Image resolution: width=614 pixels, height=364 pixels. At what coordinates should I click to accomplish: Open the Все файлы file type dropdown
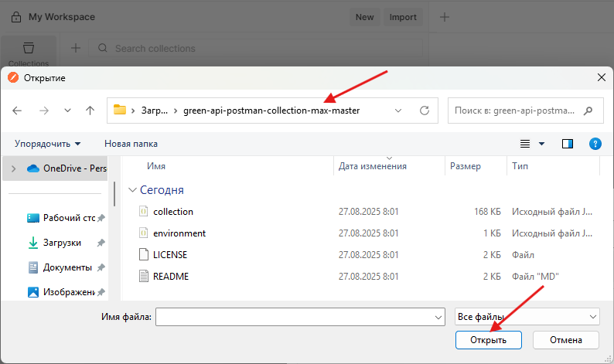(527, 317)
